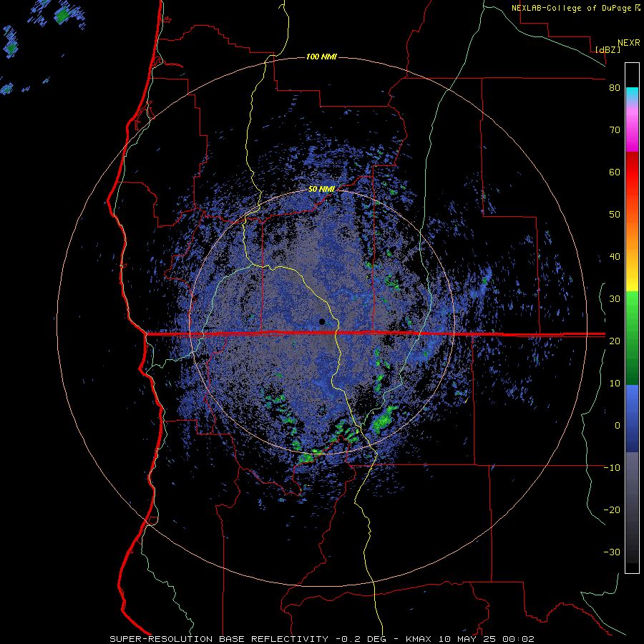Click the "[dBZ]" units label above color bar
The image size is (644, 644).
click(608, 49)
